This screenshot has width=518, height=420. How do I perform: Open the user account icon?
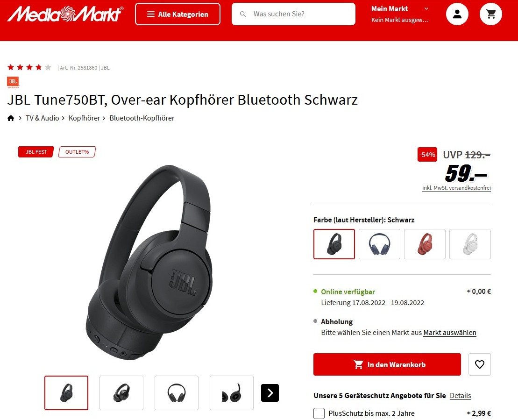click(457, 14)
